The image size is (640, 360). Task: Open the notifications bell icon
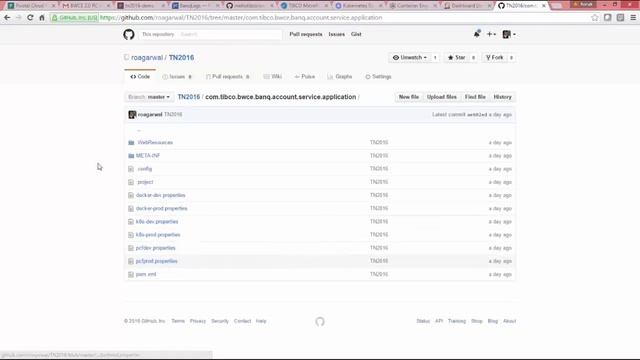[476, 34]
